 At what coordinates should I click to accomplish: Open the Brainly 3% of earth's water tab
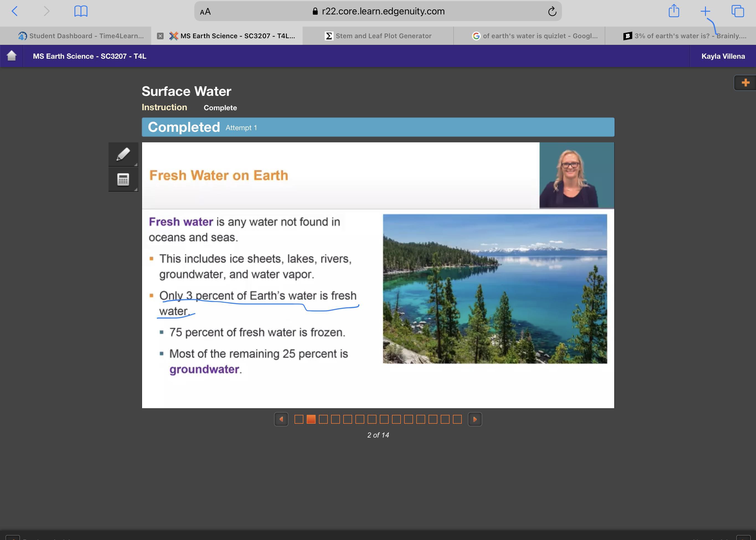(x=685, y=36)
